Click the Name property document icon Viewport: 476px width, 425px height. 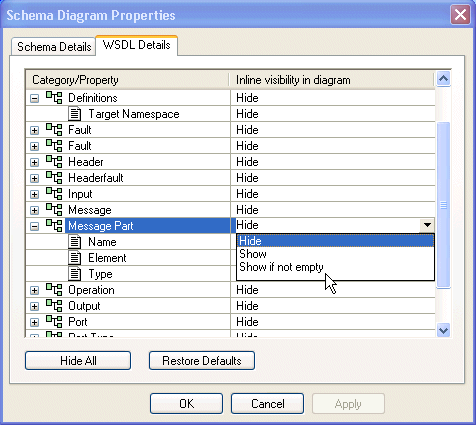point(75,242)
